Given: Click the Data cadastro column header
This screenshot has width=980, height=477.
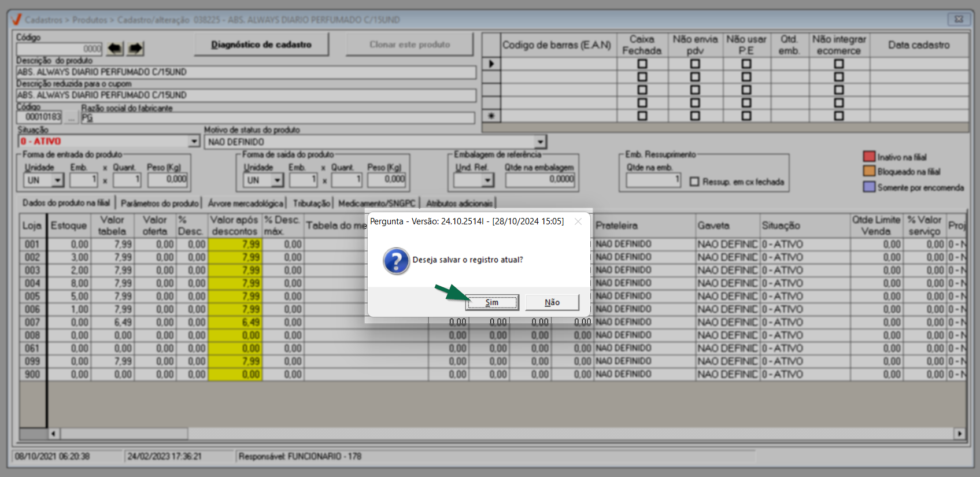Looking at the screenshot, I should coord(919,45).
